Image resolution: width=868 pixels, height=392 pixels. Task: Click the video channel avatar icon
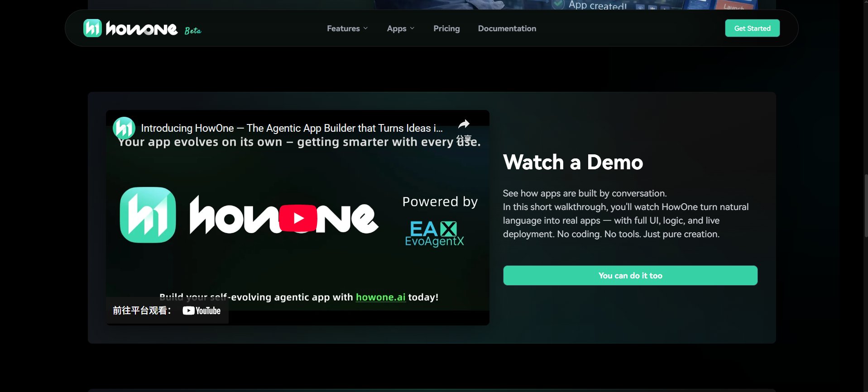124,128
